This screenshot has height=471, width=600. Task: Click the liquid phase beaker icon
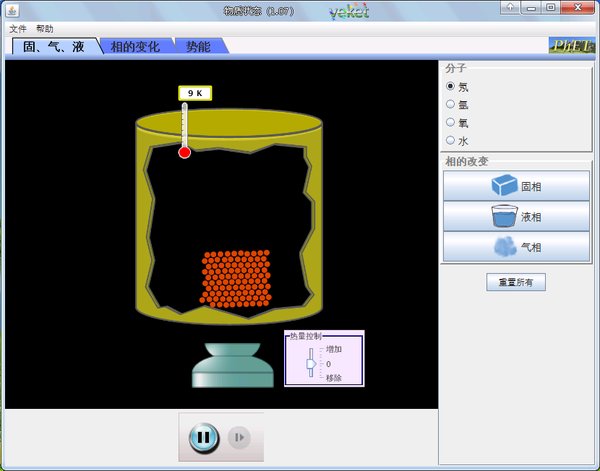(504, 216)
